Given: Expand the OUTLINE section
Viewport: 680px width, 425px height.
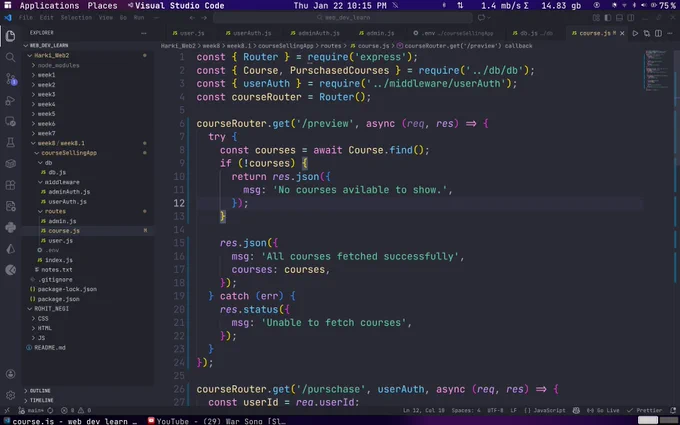Looking at the screenshot, I should (x=88, y=391).
